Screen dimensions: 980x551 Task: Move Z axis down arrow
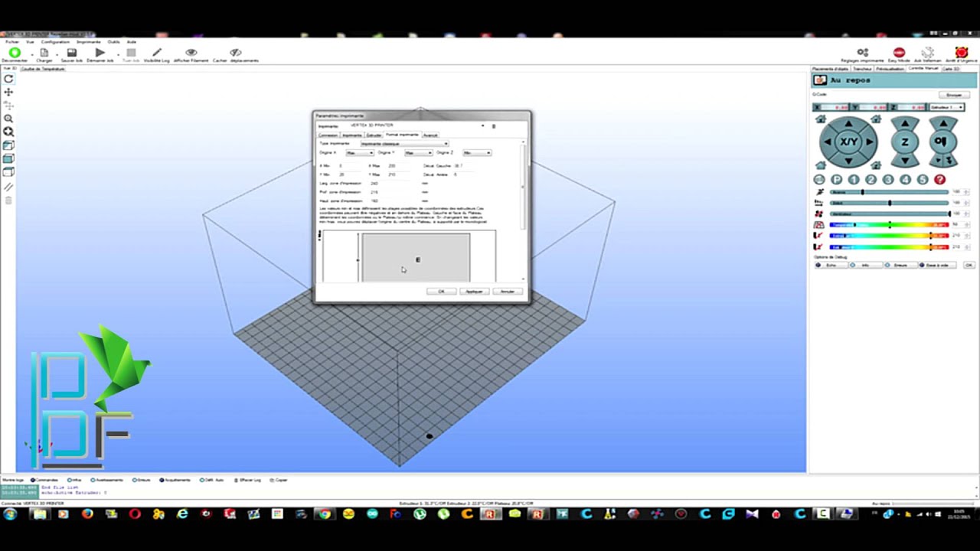pyautogui.click(x=905, y=160)
